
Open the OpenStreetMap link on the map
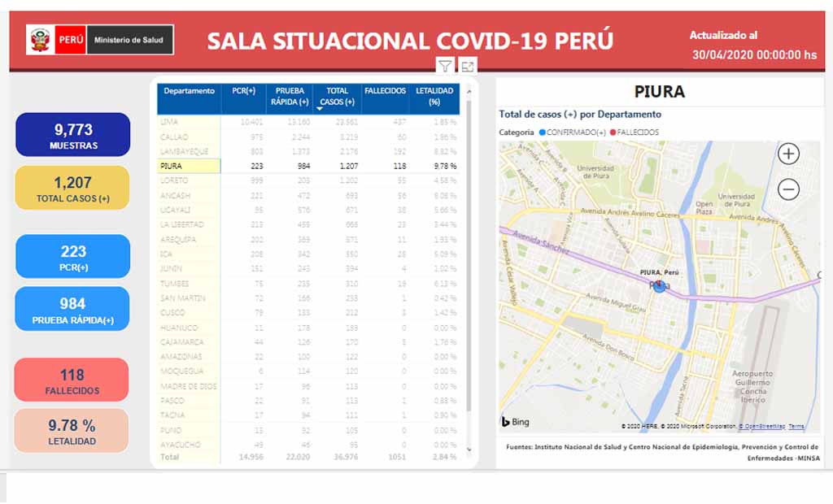coord(761,427)
